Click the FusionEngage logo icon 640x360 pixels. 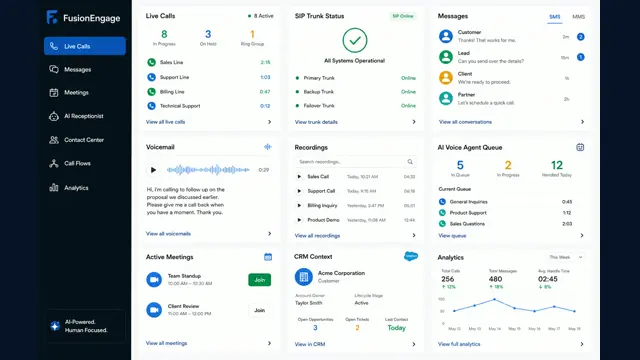click(x=52, y=17)
